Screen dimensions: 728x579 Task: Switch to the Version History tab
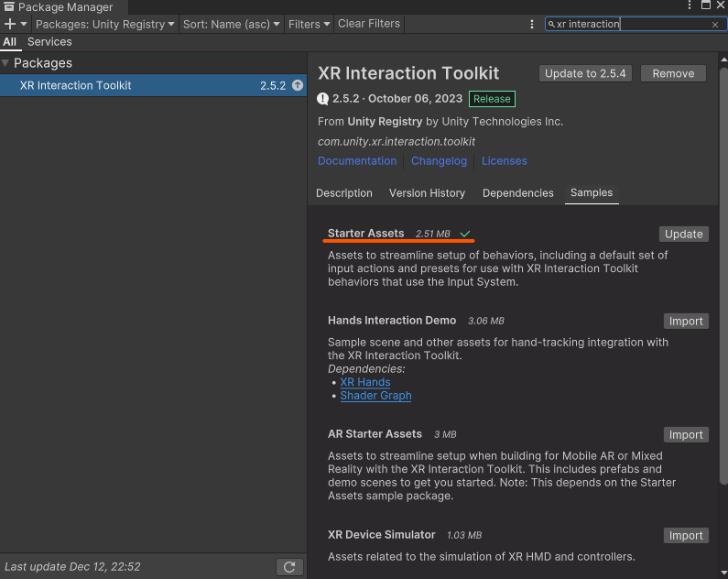427,193
